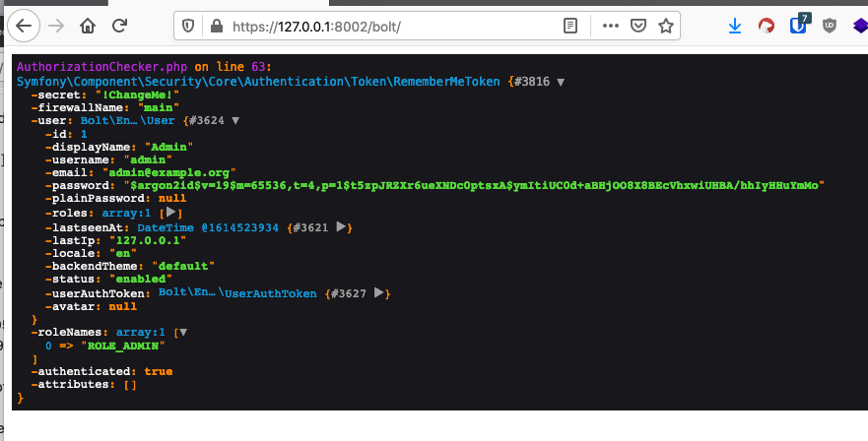Open the Bitwarden extension with badge 7
The image size is (868, 441).
click(x=799, y=25)
